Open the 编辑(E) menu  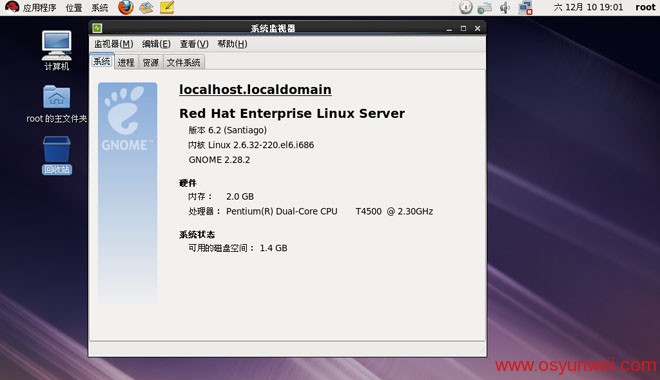pos(156,44)
